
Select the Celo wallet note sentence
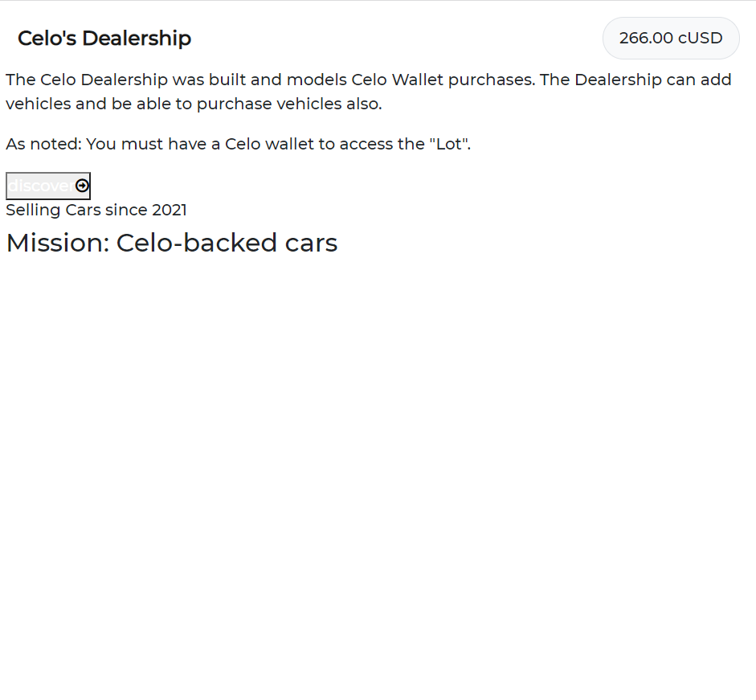[239, 144]
